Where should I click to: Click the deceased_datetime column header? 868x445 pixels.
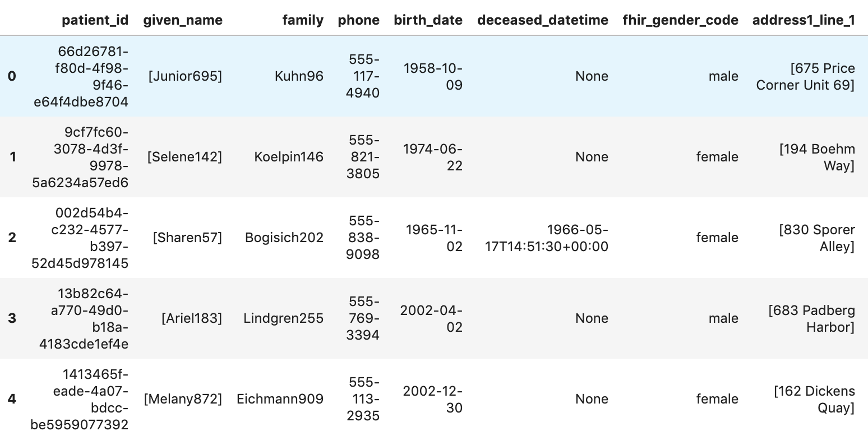tap(542, 20)
